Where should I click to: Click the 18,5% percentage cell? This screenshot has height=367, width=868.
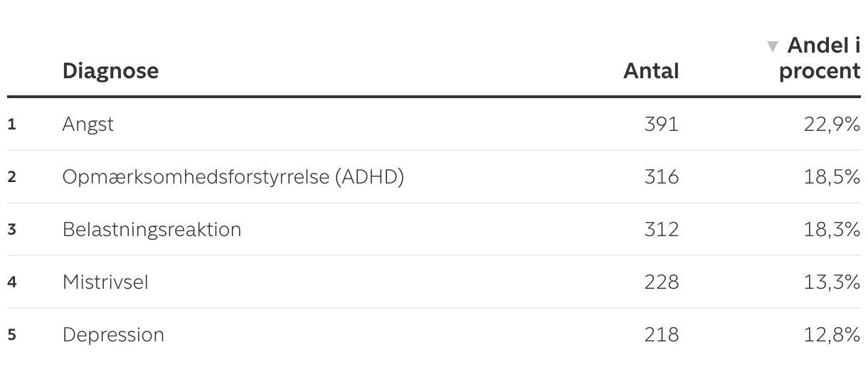click(832, 176)
